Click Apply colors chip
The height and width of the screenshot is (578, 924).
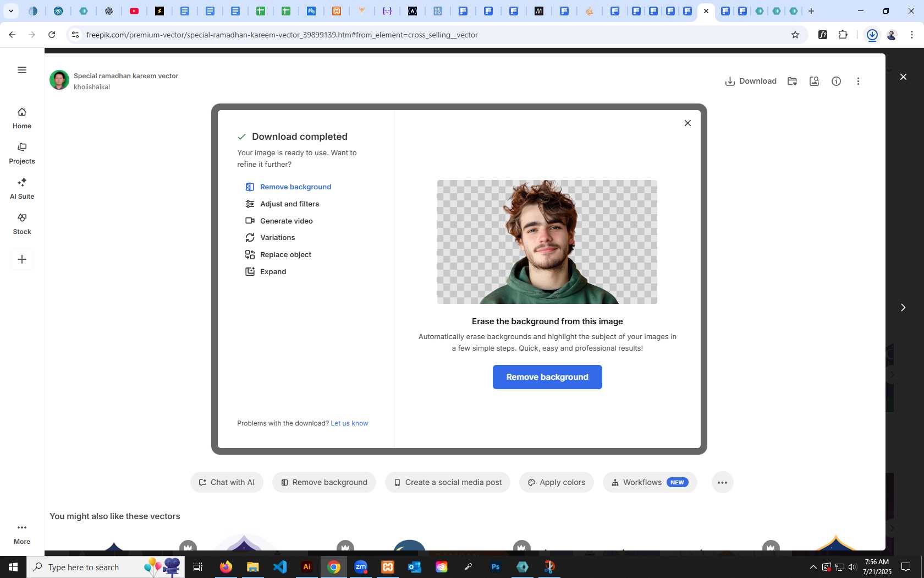(x=557, y=483)
